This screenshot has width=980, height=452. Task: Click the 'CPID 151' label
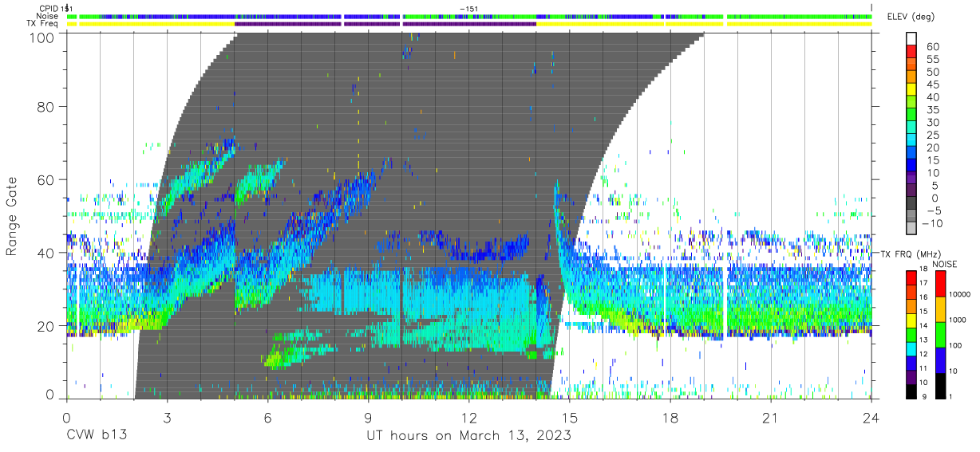[56, 8]
